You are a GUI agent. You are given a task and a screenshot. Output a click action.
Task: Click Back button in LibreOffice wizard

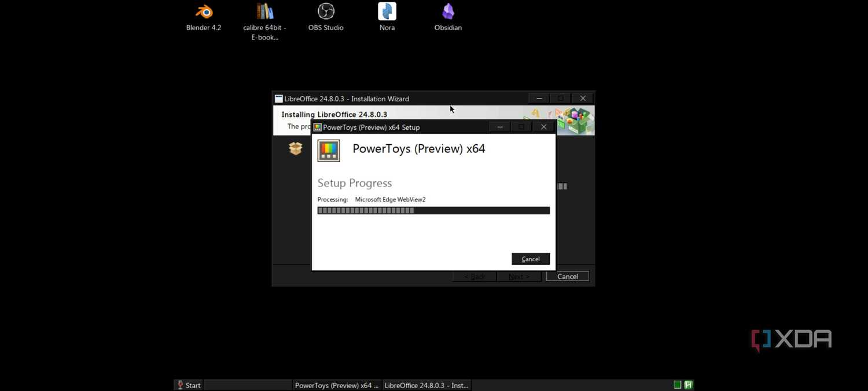[474, 276]
